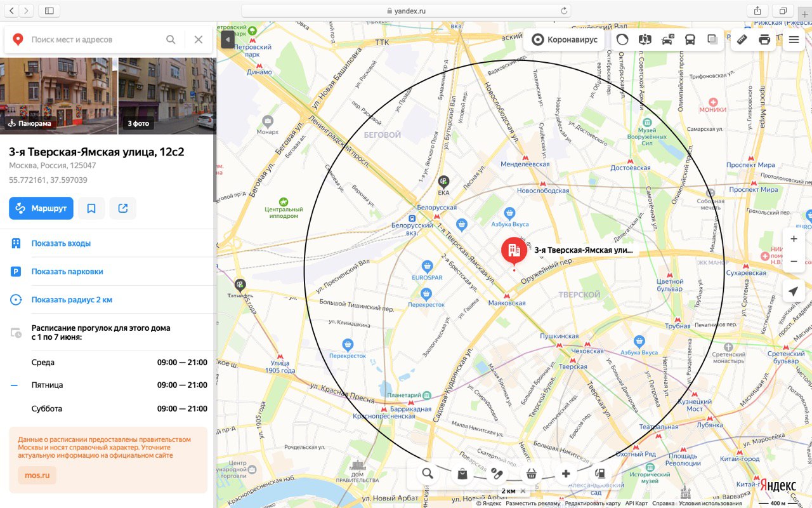Click Показать входы

pos(61,243)
